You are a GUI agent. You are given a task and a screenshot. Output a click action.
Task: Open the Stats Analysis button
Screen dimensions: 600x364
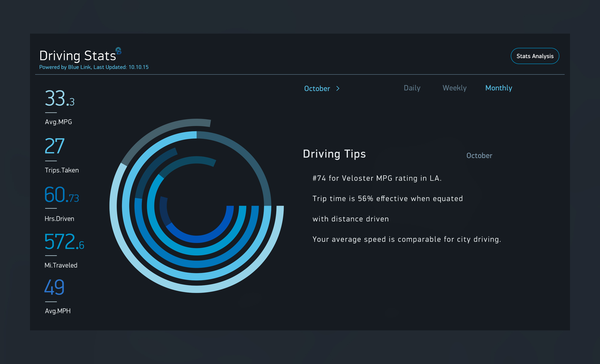point(535,56)
